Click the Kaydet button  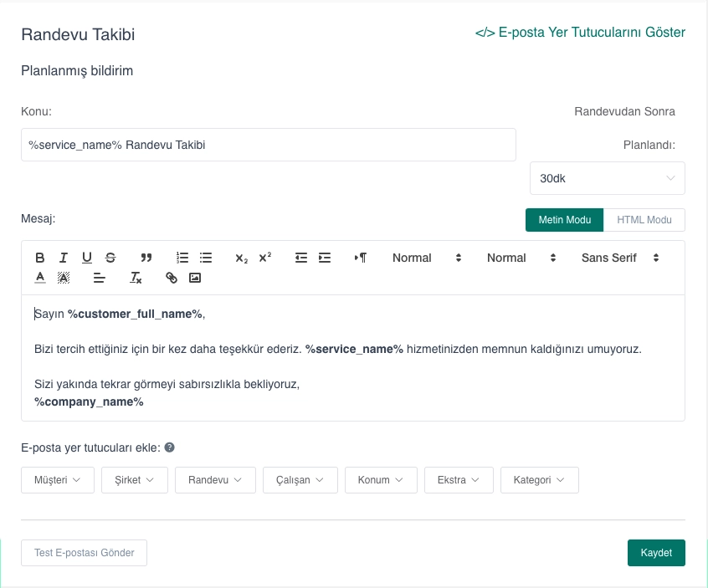pos(656,553)
